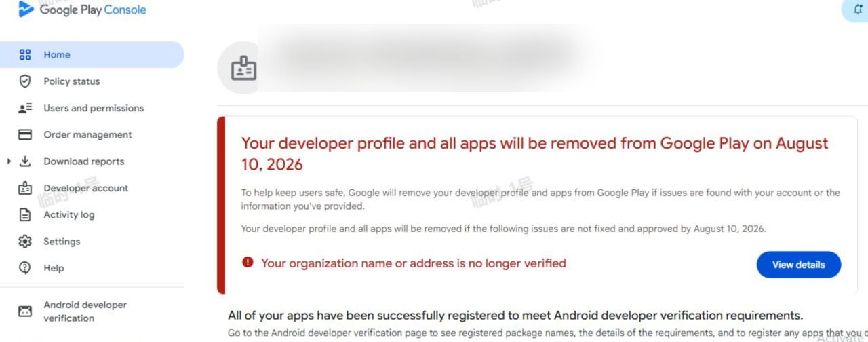
Task: Click the removal warning heading for August 10, 2026
Action: click(534, 153)
